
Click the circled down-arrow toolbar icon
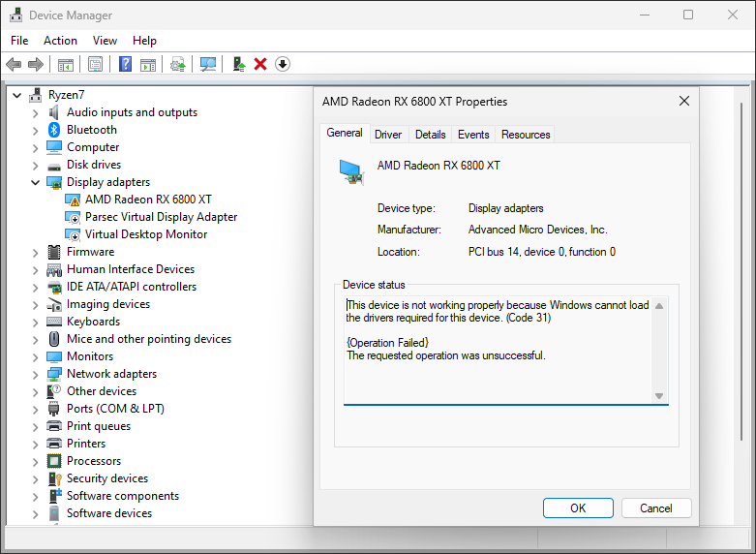click(282, 64)
